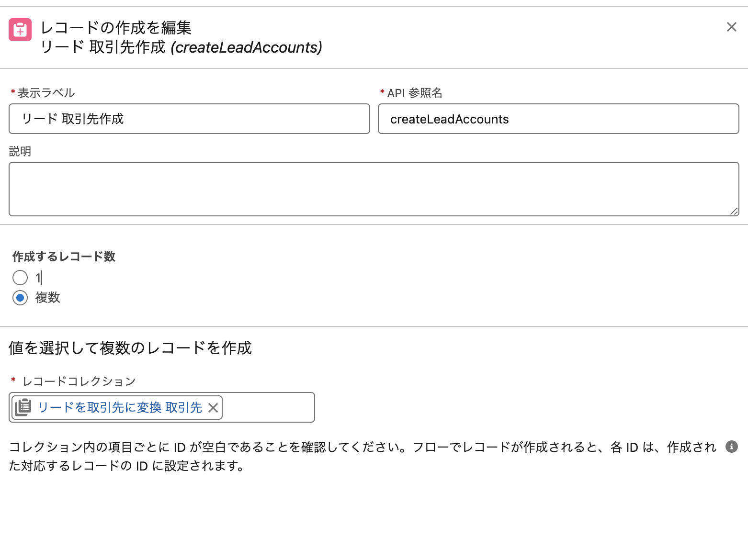
Task: Close the レコードの作成を編集 dialog
Action: pyautogui.click(x=731, y=27)
